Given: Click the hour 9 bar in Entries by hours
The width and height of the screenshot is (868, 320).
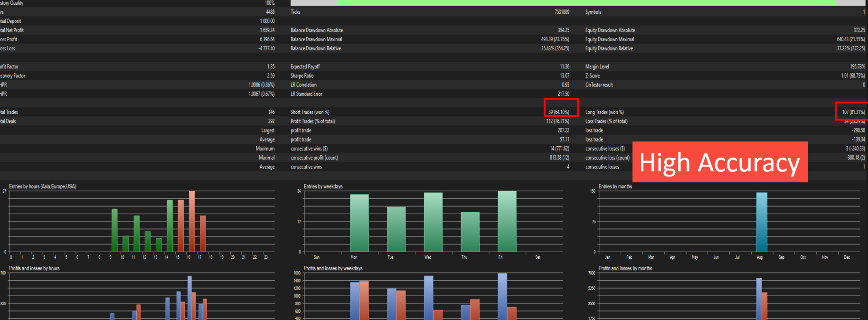Looking at the screenshot, I should (114, 230).
